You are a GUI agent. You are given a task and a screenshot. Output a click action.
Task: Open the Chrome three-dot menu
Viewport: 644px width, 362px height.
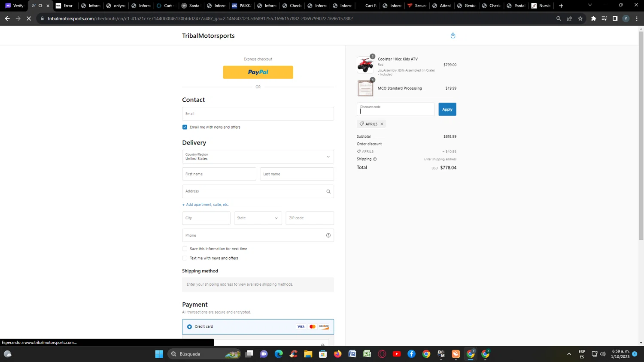pyautogui.click(x=637, y=18)
